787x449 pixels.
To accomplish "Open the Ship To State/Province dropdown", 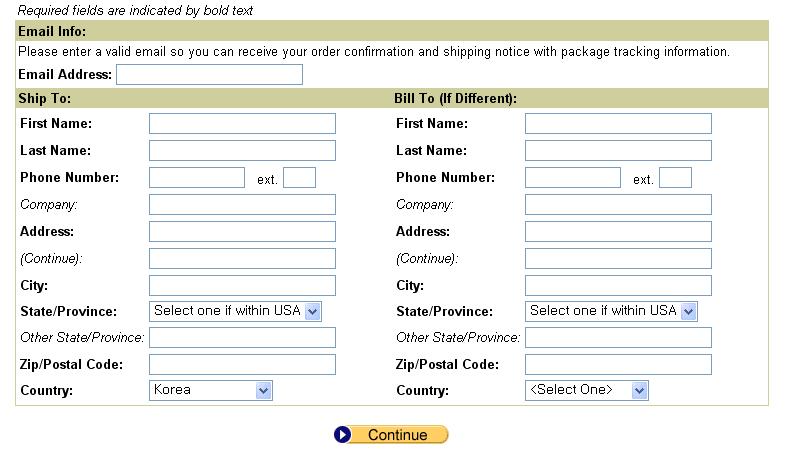I will coord(235,312).
